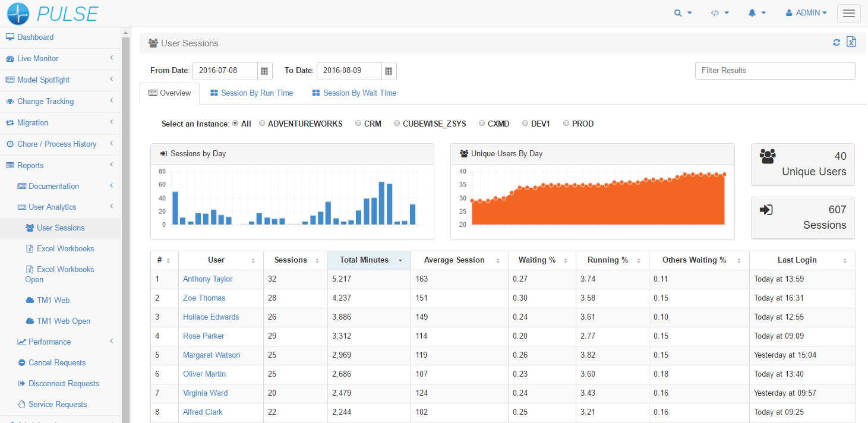Viewport: 868px width, 423px height.
Task: Refresh the User Sessions report
Action: pos(837,43)
